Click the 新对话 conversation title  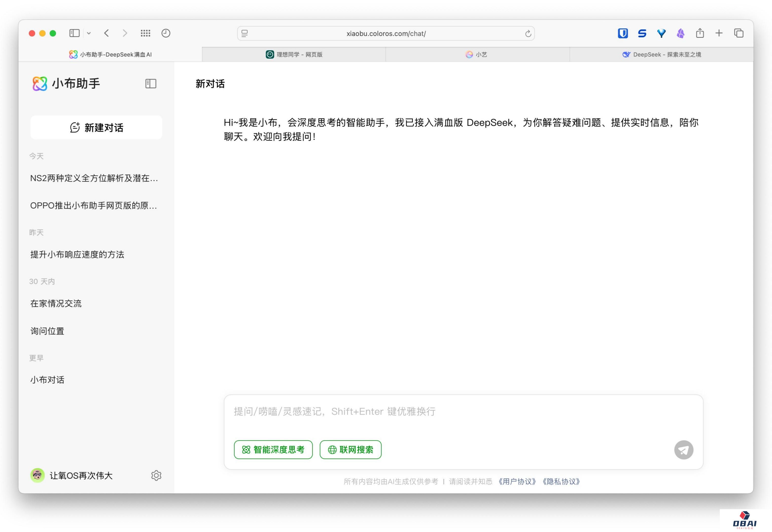pyautogui.click(x=210, y=84)
